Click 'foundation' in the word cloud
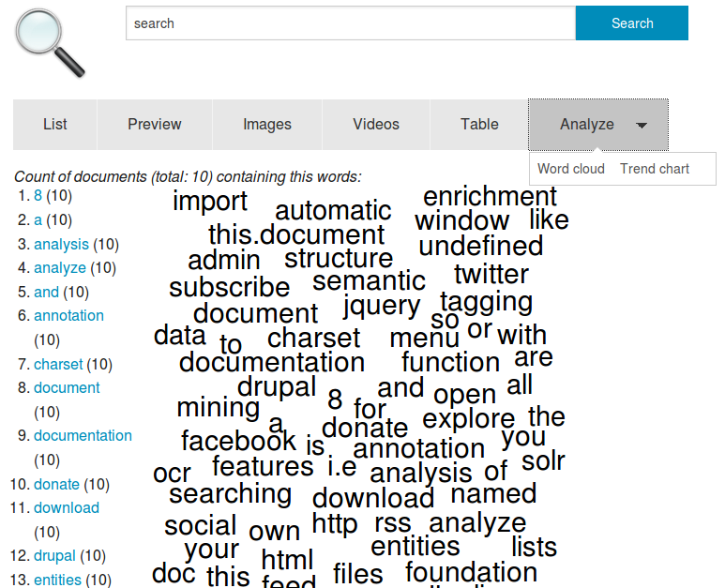The image size is (725, 588). coord(471,571)
